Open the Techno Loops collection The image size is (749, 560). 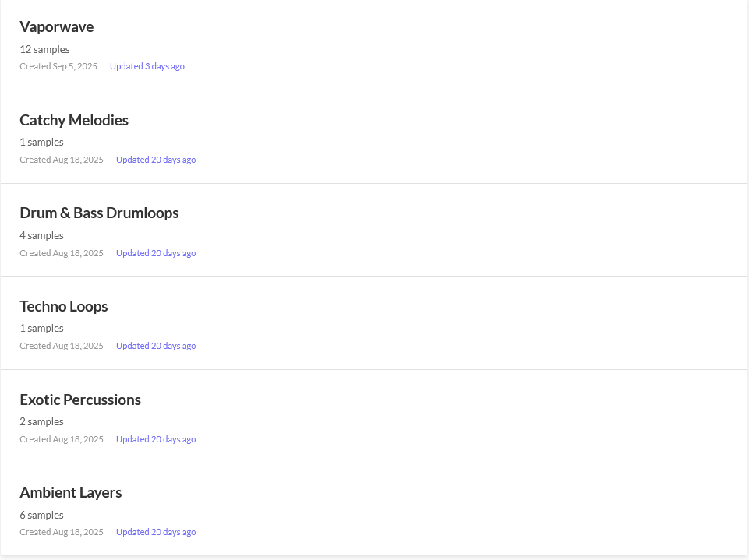click(x=64, y=307)
